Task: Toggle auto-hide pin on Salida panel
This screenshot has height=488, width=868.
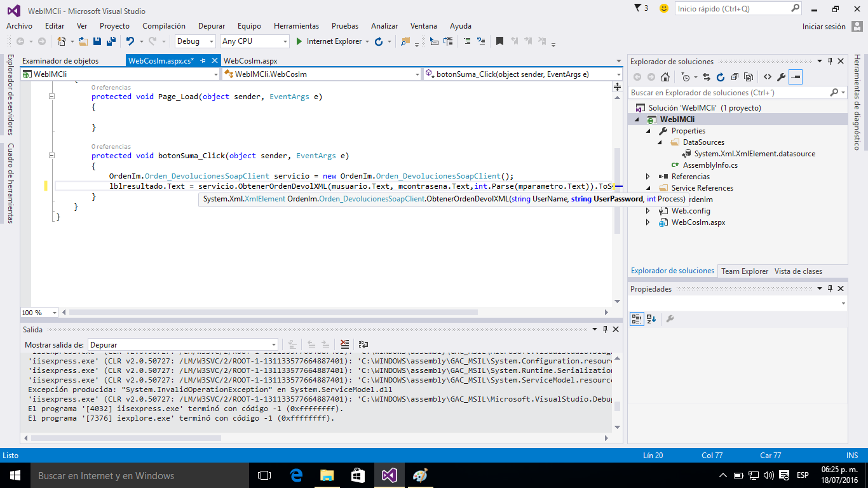Action: 606,329
